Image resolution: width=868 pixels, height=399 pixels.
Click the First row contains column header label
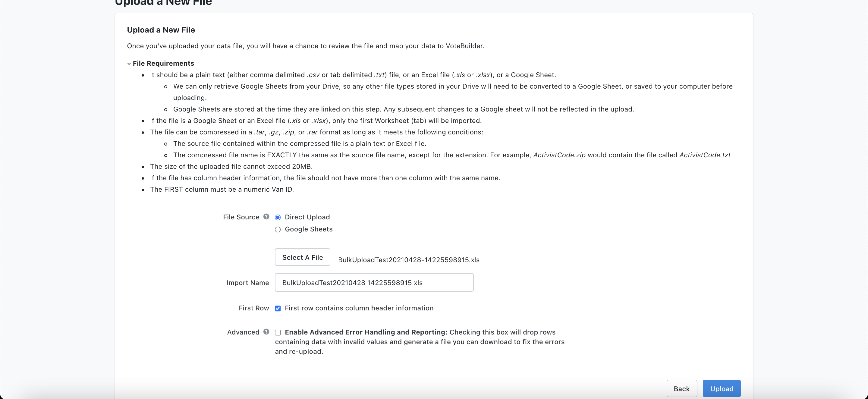click(359, 308)
